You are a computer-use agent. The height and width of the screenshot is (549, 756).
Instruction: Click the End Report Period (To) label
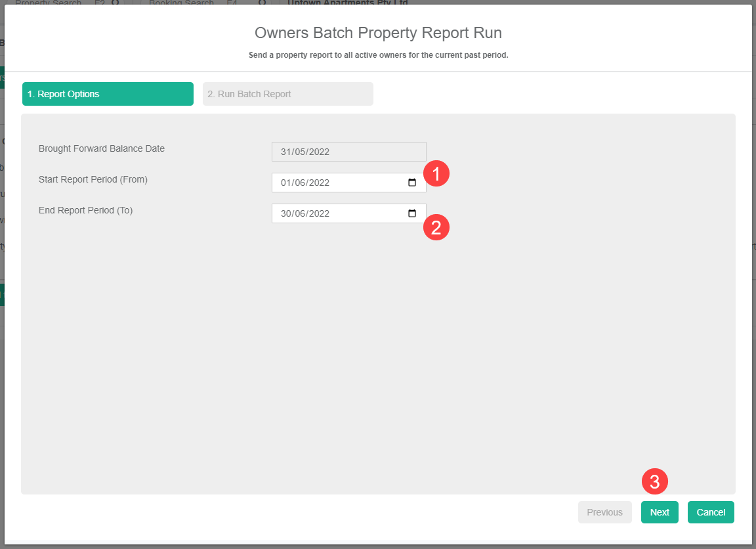point(85,210)
